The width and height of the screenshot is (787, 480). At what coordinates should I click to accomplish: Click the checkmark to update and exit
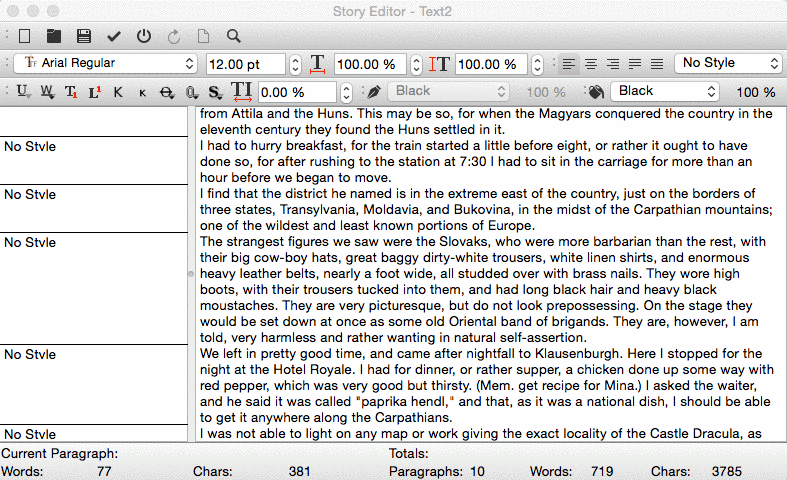click(114, 36)
